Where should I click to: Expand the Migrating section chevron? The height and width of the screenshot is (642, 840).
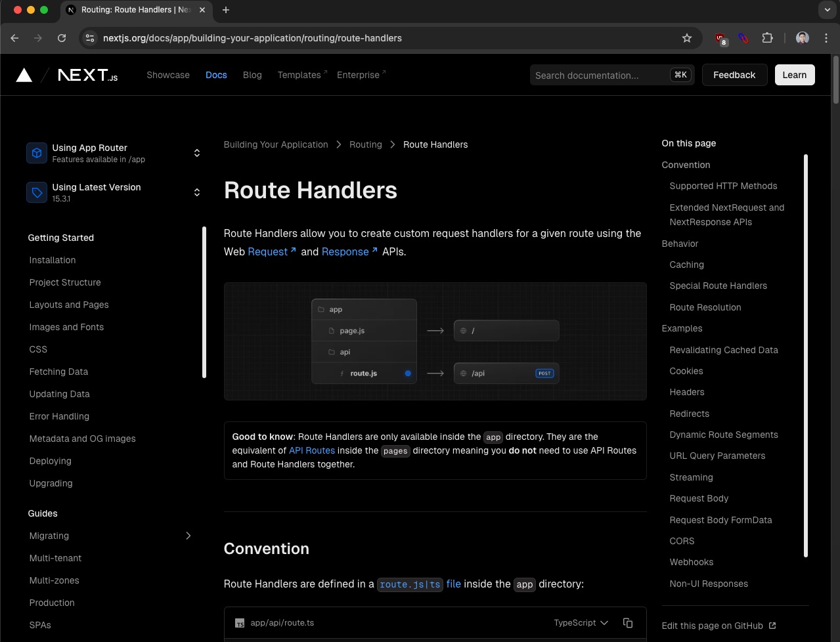[x=188, y=536]
